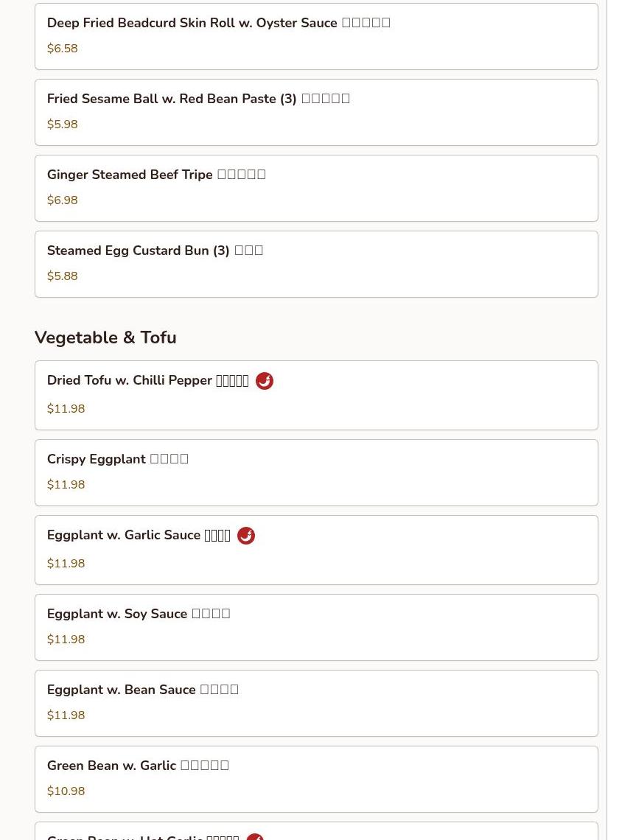Screen dimensions: 622x840
Task: Click $6.98 price under Ginger Steamed Beef Tripe
Action: tap(62, 200)
